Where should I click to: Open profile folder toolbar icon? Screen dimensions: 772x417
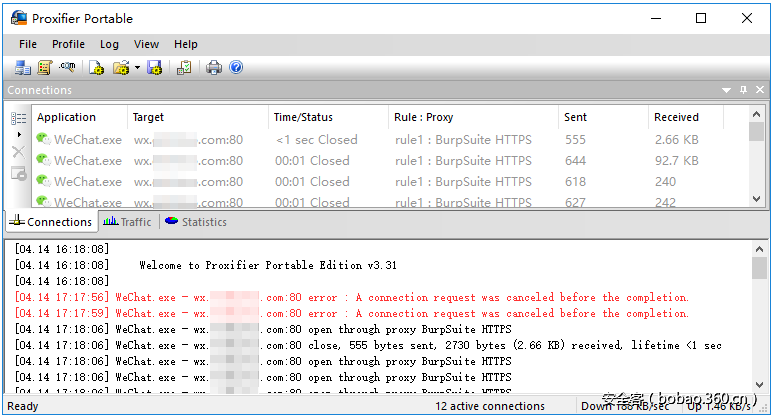point(121,67)
